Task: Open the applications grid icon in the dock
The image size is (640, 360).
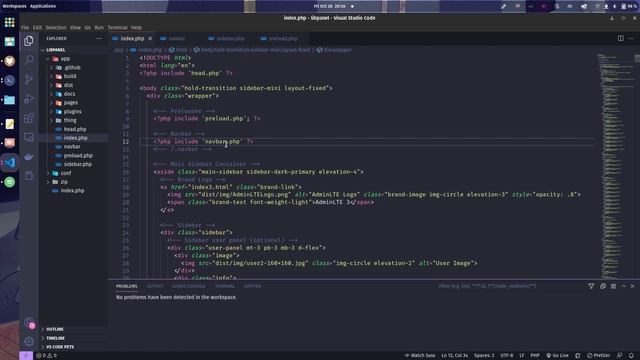Action: point(9,22)
